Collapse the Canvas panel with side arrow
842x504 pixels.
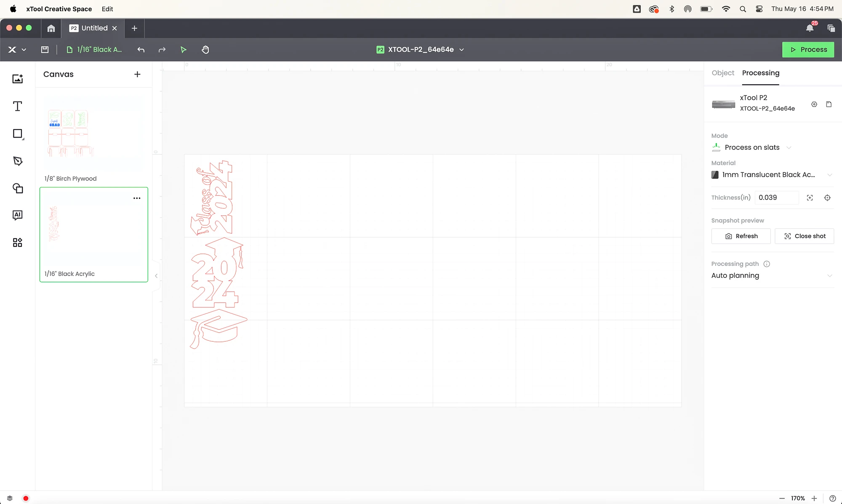156,276
